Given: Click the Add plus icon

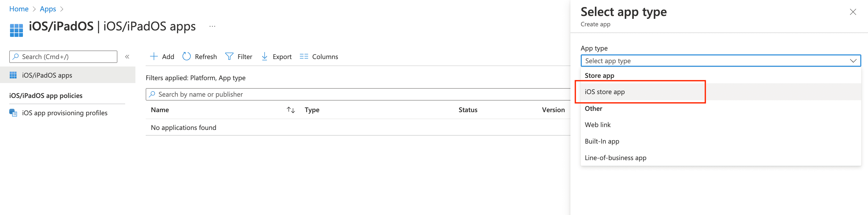Looking at the screenshot, I should coord(154,56).
